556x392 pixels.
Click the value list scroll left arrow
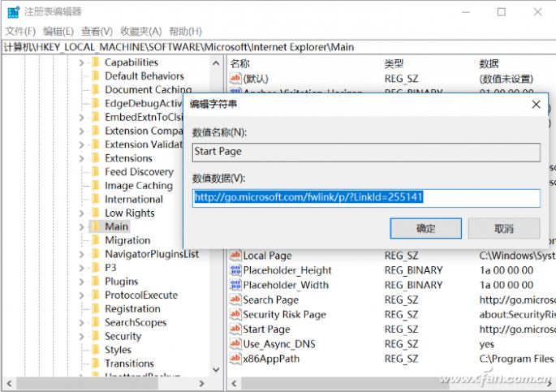click(x=234, y=384)
